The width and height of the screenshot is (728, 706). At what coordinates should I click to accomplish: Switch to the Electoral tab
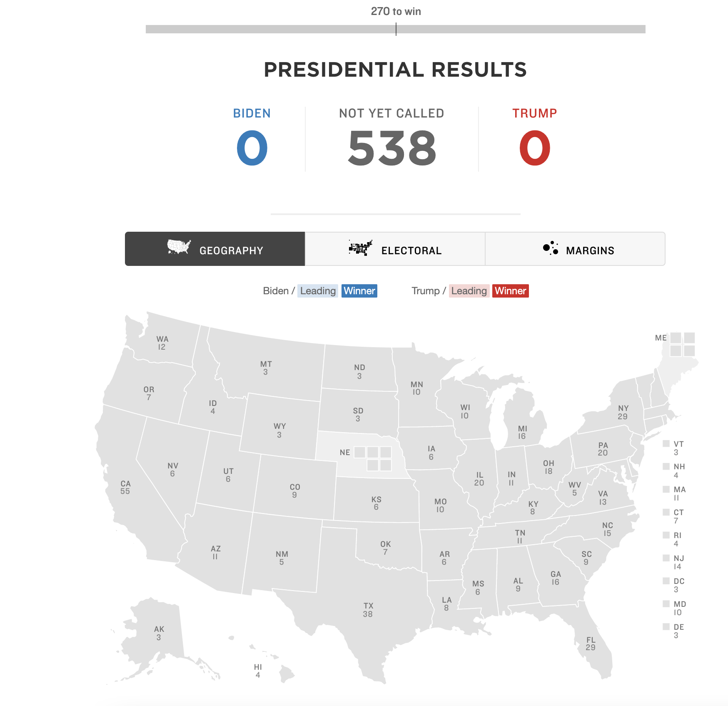tap(395, 249)
